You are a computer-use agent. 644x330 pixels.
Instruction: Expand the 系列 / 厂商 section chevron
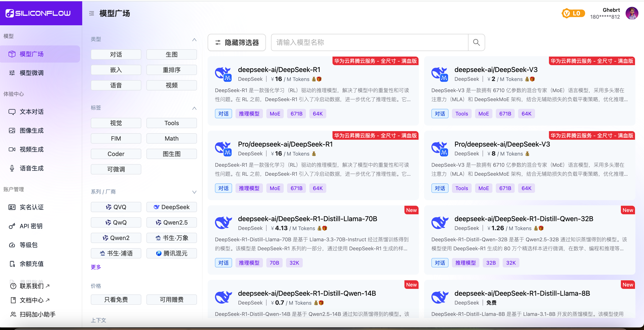click(194, 192)
